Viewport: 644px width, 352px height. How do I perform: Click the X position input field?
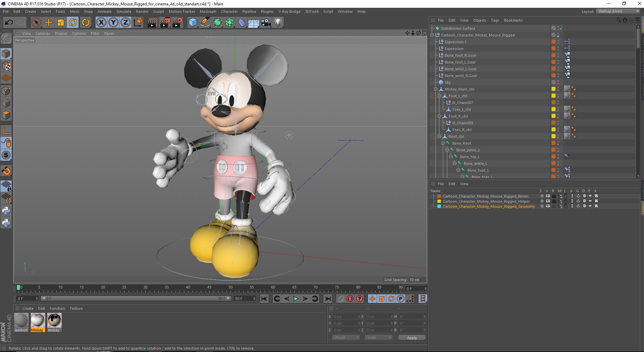(x=347, y=317)
